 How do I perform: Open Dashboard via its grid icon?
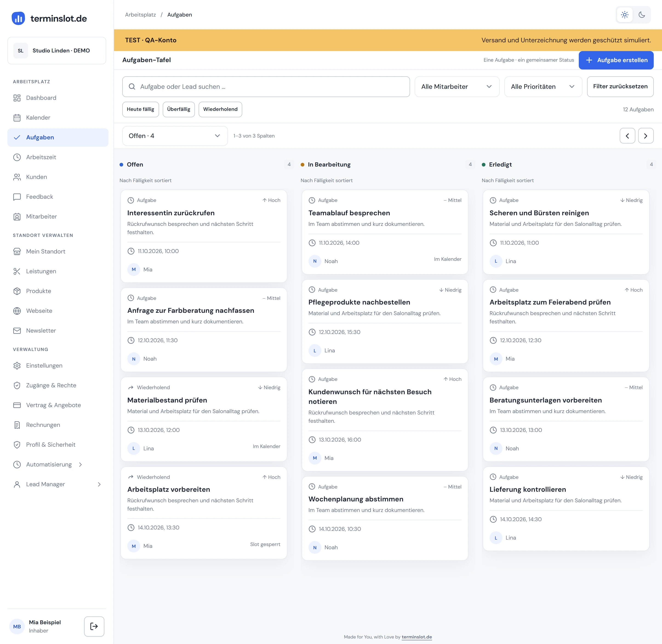point(17,98)
